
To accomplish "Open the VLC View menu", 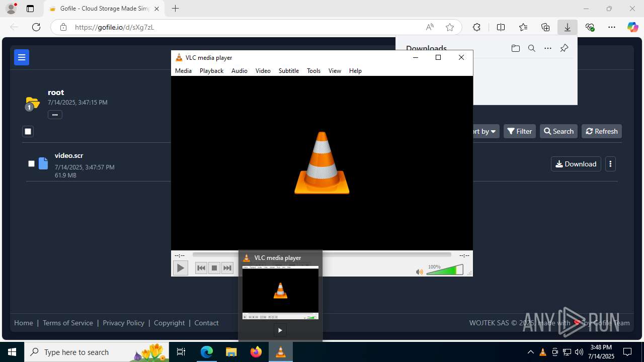I will coord(335,71).
